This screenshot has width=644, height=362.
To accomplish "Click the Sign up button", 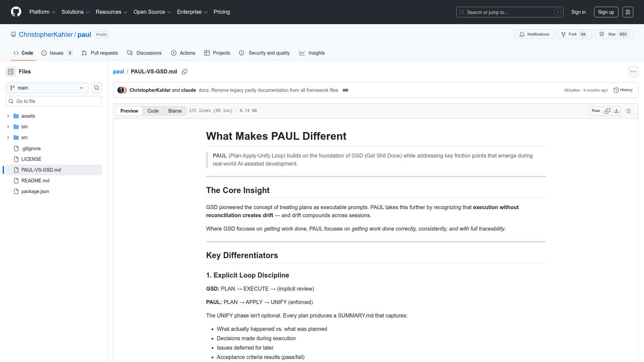I will coord(606,12).
